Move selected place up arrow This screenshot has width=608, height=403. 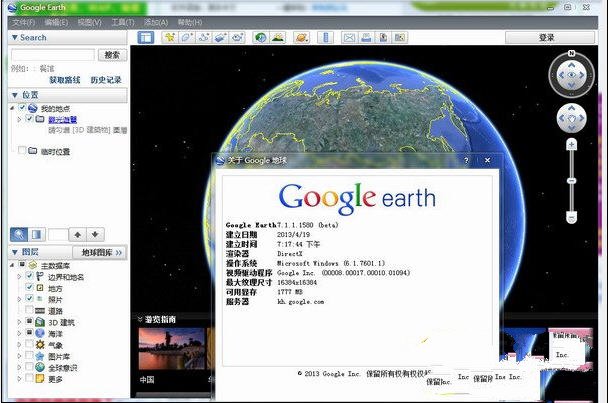coord(78,234)
